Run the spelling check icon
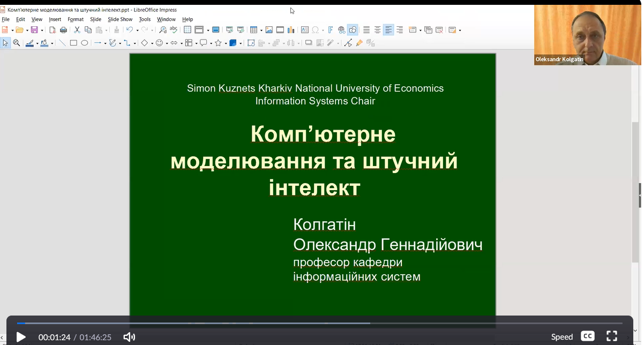 (174, 30)
